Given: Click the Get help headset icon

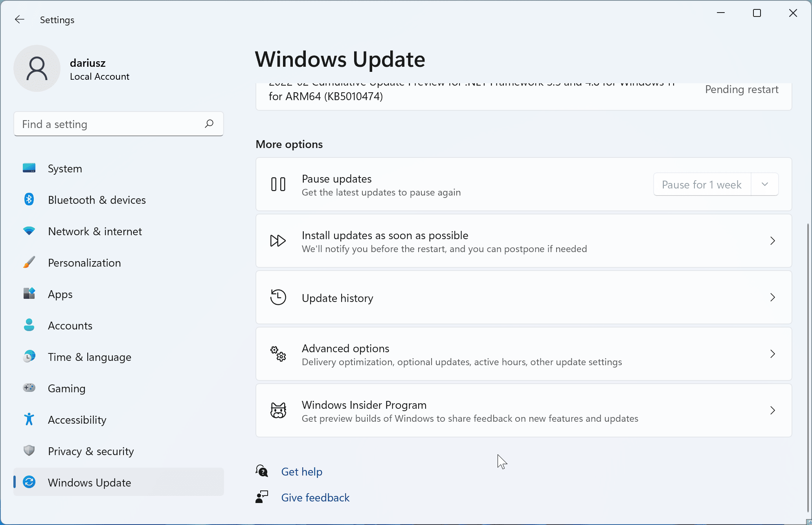Looking at the screenshot, I should click(262, 471).
